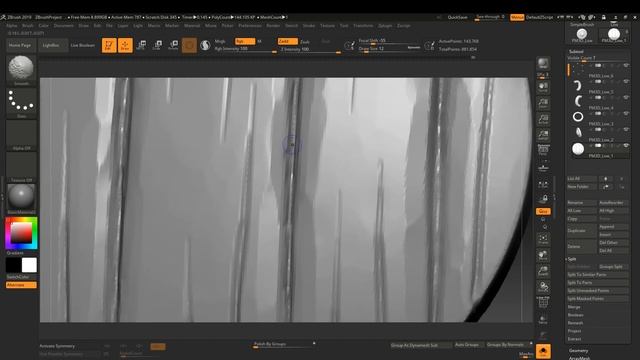Select the Move transform button
Image resolution: width=640 pixels, height=360 pixels.
(141, 45)
